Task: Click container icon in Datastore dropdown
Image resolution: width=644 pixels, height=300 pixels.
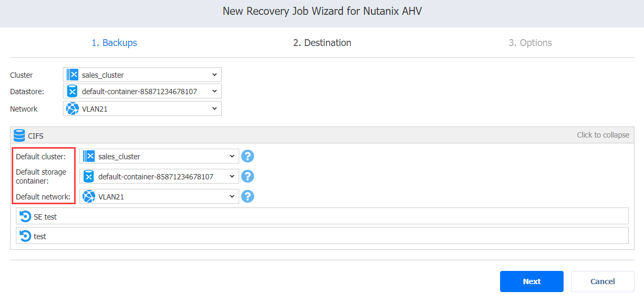Action: click(x=72, y=92)
